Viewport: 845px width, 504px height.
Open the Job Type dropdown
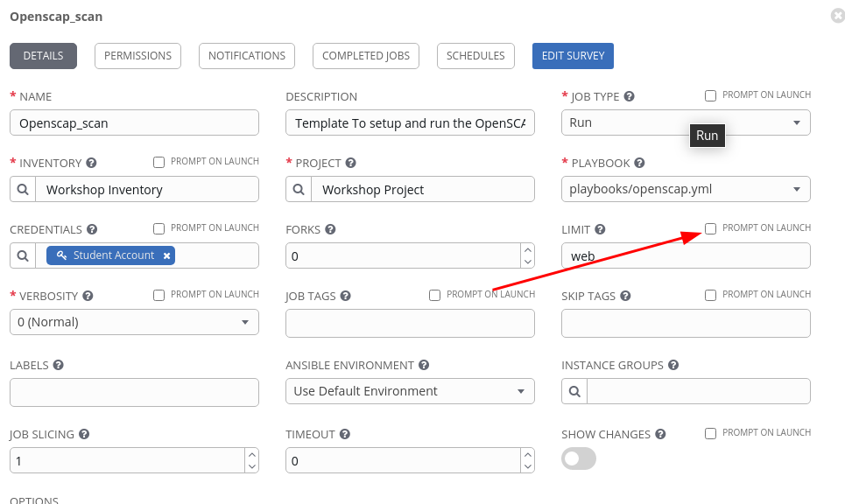coord(685,122)
